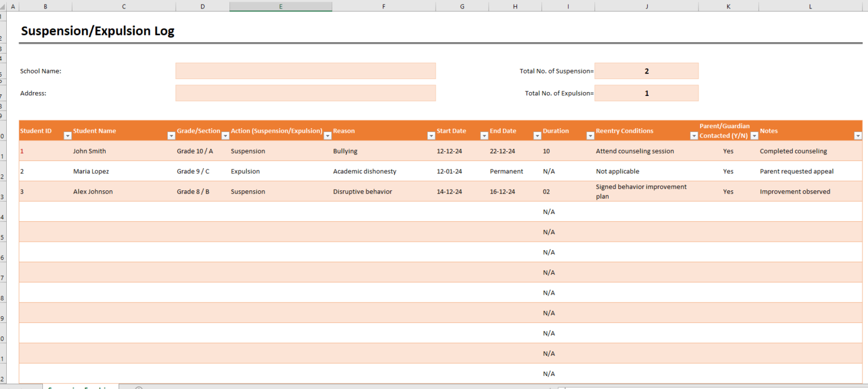Select the Total No. of Expulsion value cell
This screenshot has height=389, width=868.
coord(646,93)
